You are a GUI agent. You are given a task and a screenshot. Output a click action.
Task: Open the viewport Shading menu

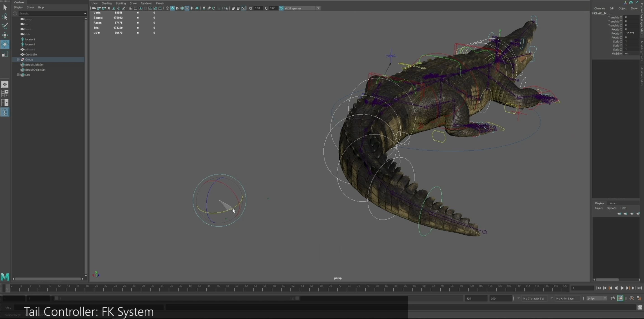[x=106, y=3]
